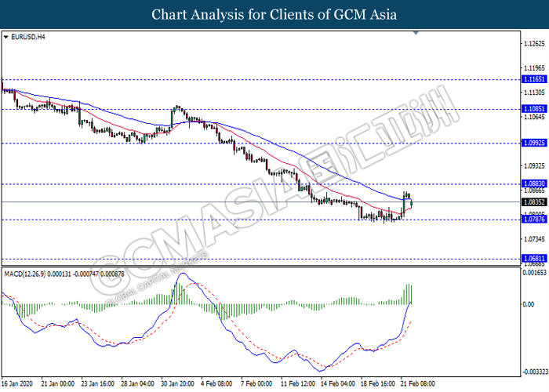Click the chart title banner text
This screenshot has width=549, height=392.
click(x=274, y=15)
